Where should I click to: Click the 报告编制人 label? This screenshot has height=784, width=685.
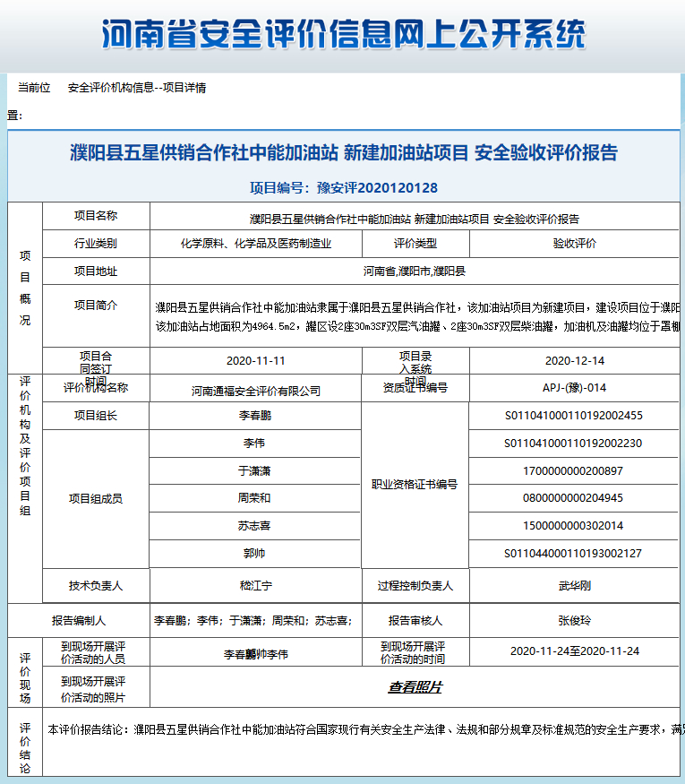[x=79, y=621]
